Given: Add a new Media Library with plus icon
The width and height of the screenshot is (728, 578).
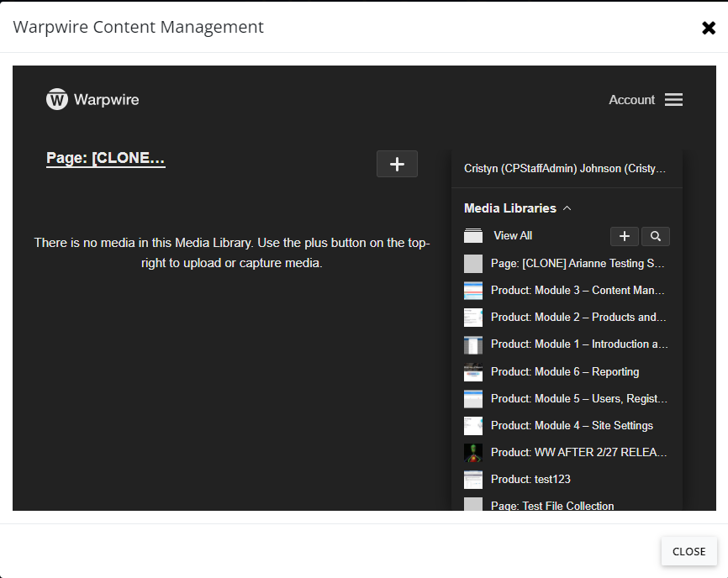Looking at the screenshot, I should click(624, 236).
